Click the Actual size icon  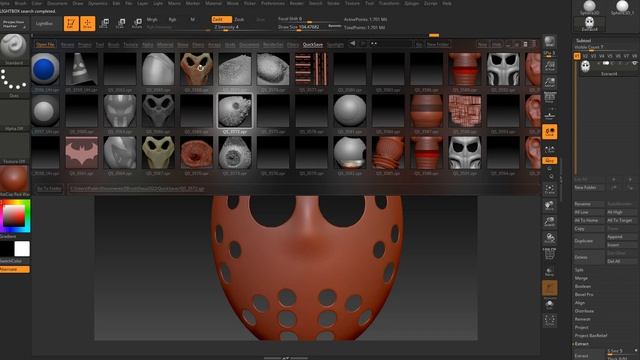coord(550,66)
